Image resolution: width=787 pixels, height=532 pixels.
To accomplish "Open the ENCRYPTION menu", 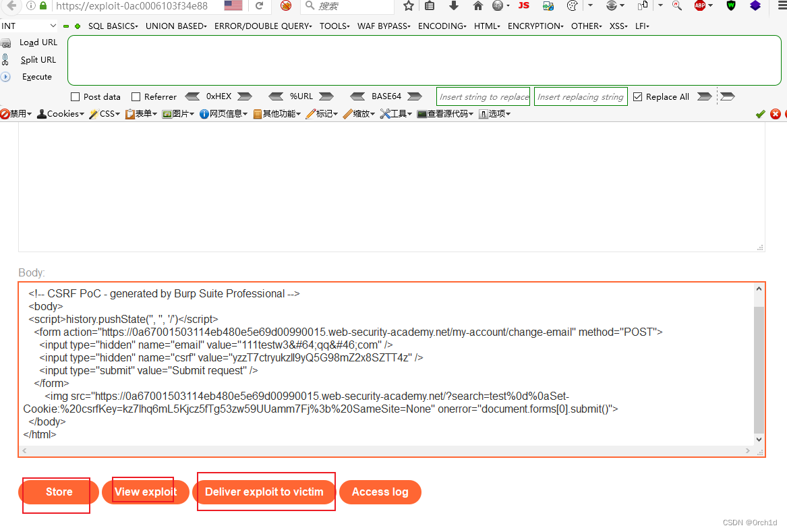I will [x=535, y=26].
